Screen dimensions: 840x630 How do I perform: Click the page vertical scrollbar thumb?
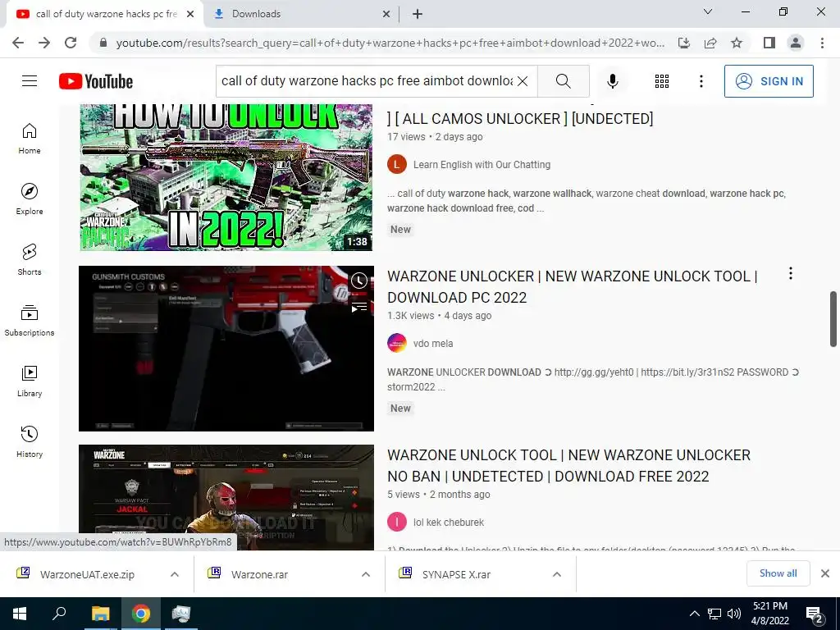(833, 319)
